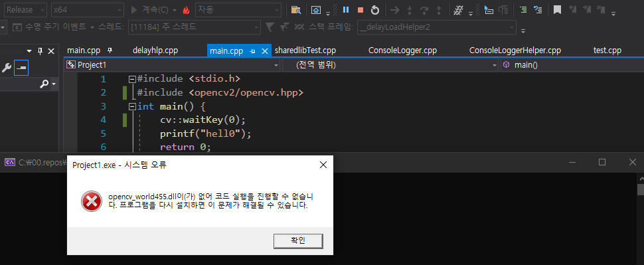Open the Find in Files folder icon

tap(295, 10)
